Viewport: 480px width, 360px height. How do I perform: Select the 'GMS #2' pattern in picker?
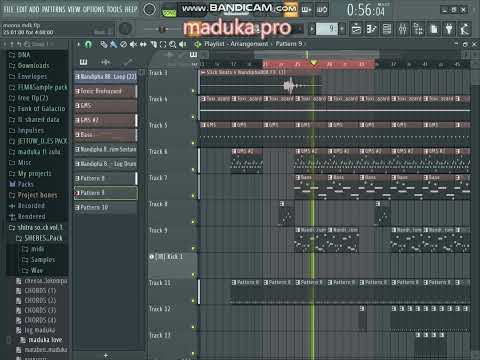tap(105, 120)
